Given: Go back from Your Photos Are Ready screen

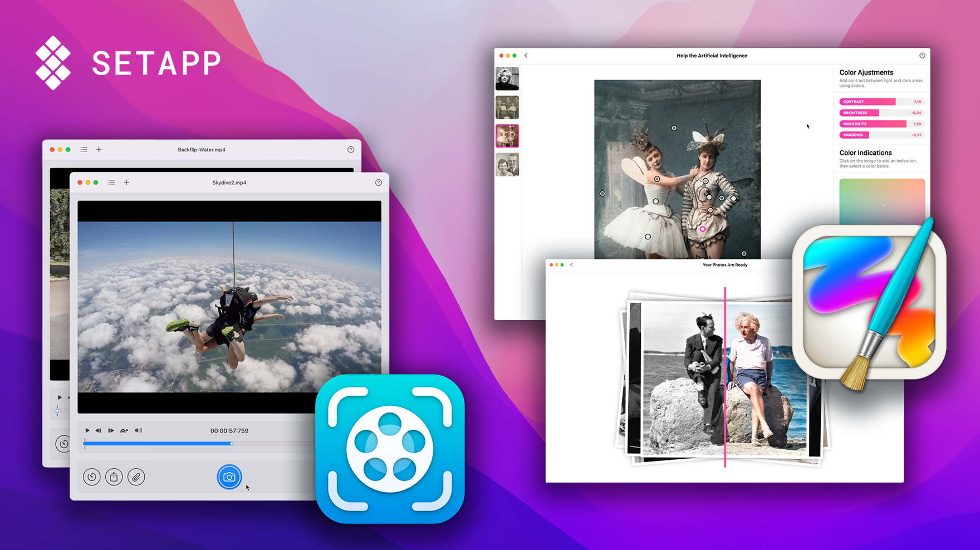Looking at the screenshot, I should coord(571,265).
